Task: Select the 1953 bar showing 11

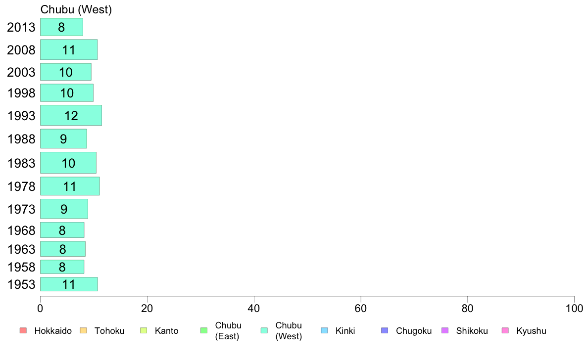Action: (x=69, y=284)
